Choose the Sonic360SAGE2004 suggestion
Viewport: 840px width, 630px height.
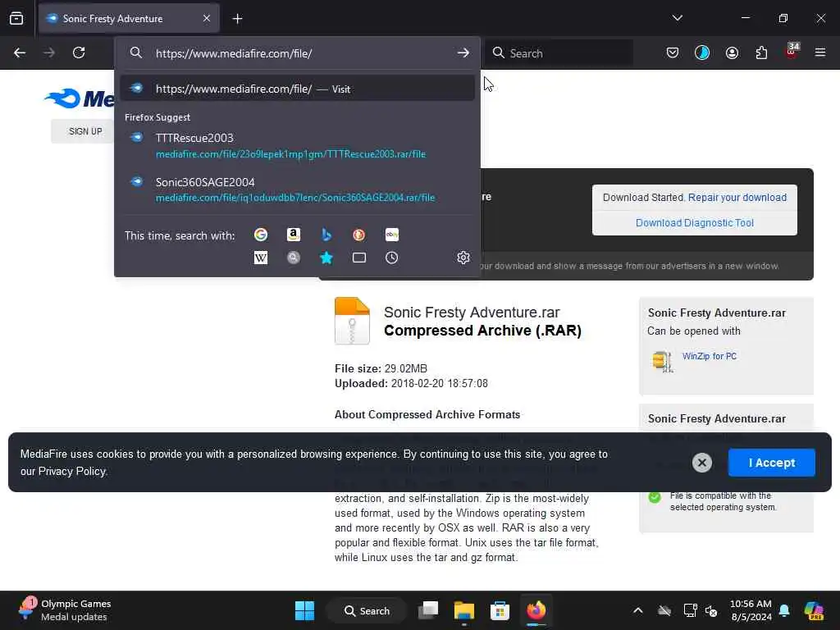[297, 189]
